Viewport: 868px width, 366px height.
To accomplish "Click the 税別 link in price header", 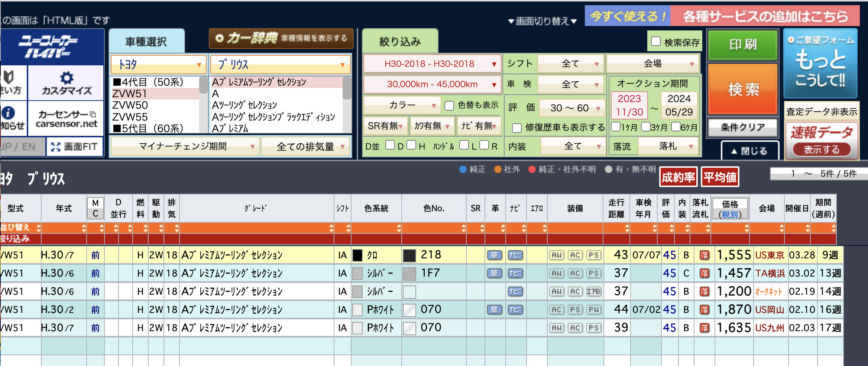I will (x=730, y=215).
